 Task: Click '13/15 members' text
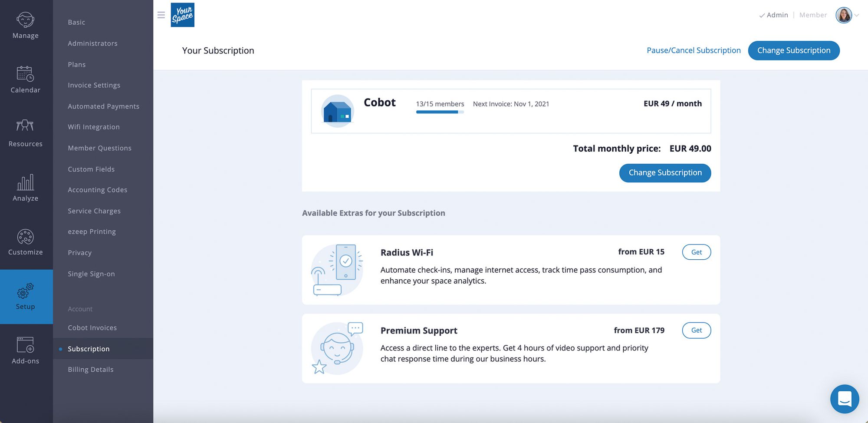click(x=440, y=104)
